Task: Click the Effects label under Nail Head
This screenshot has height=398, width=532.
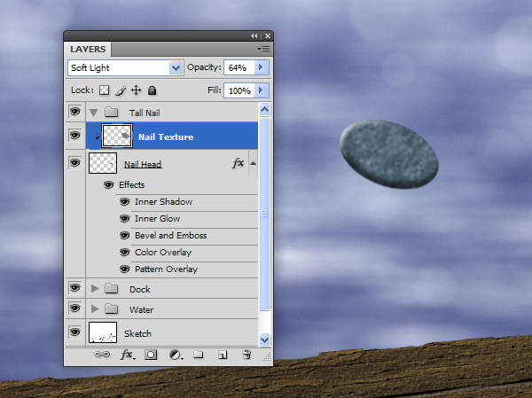Action: click(x=131, y=185)
